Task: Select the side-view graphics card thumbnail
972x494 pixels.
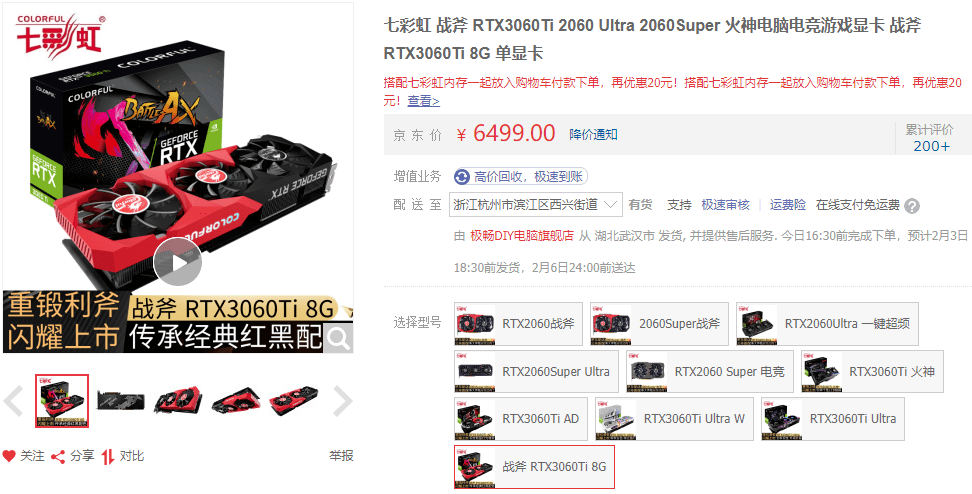Action: 121,401
